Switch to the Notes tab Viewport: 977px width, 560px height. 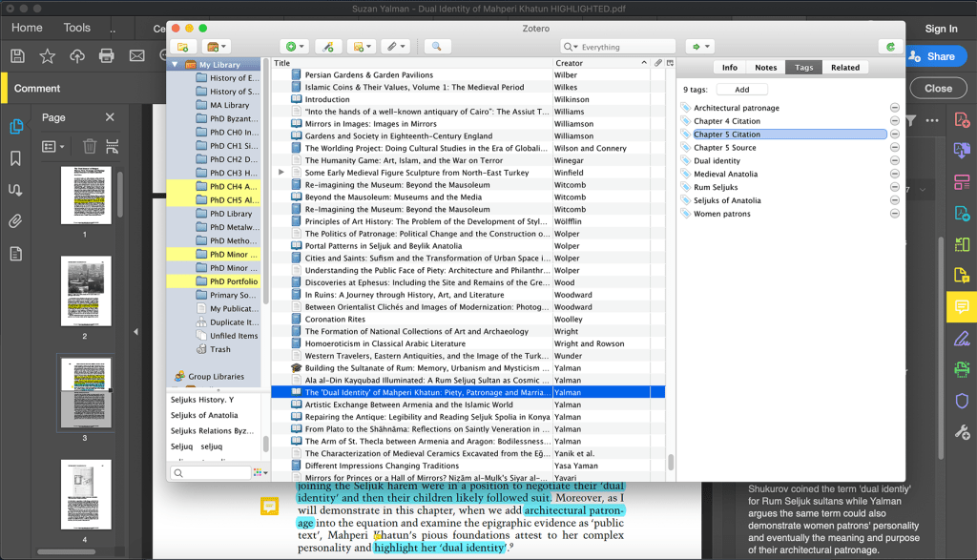pyautogui.click(x=765, y=68)
